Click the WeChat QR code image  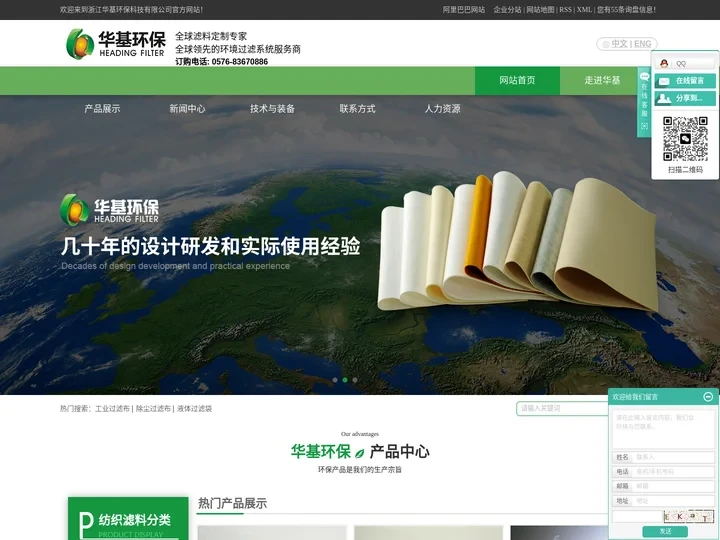pos(685,139)
